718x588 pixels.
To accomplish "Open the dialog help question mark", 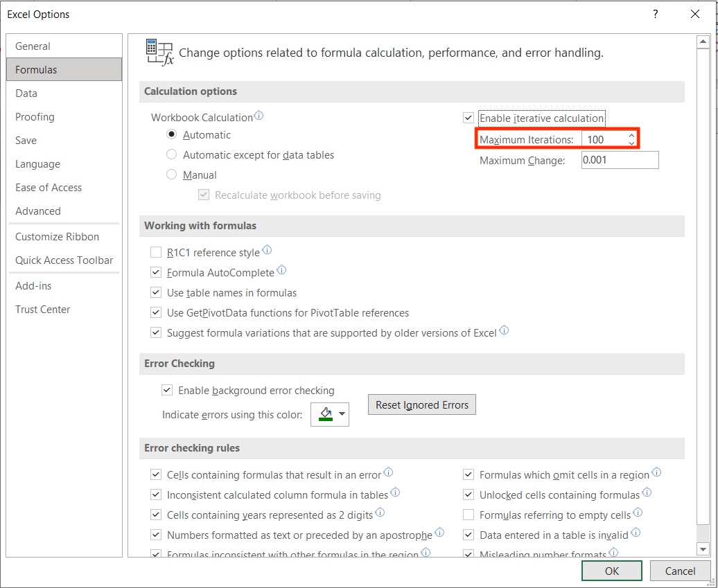I will pyautogui.click(x=655, y=14).
